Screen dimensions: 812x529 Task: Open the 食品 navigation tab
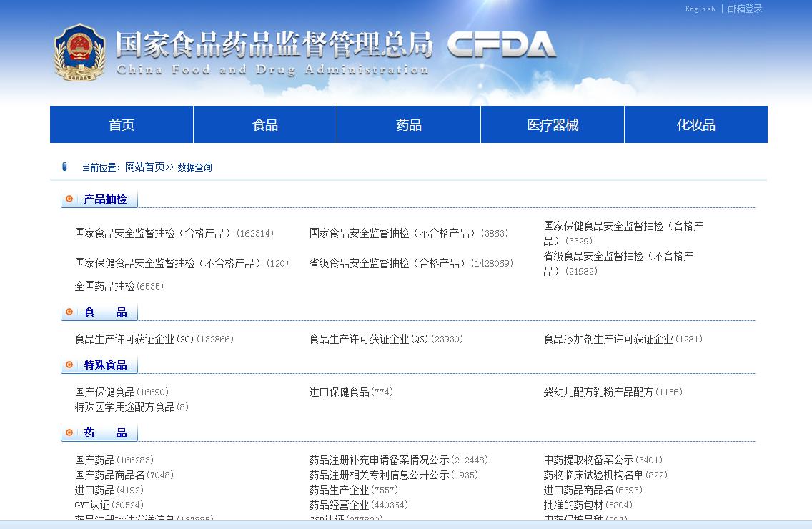pyautogui.click(x=265, y=124)
